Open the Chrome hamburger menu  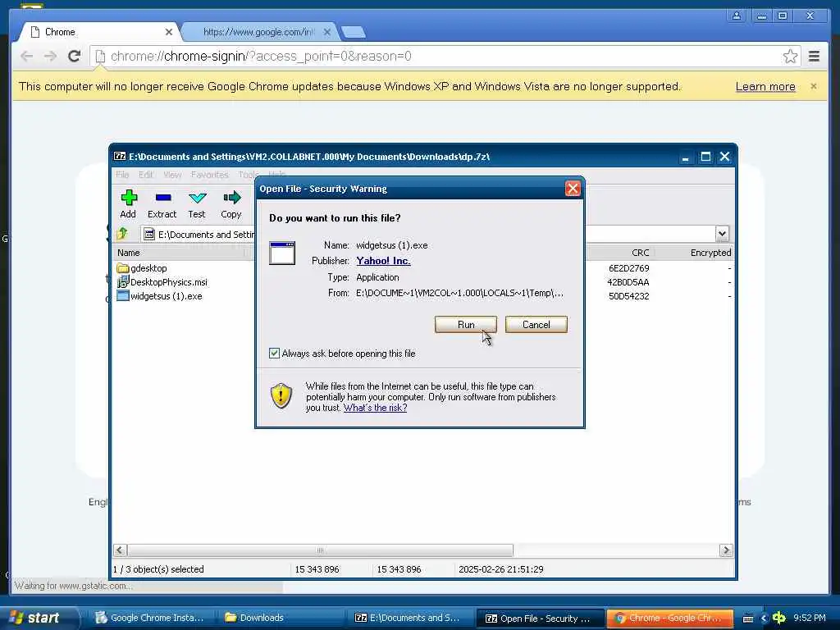[x=814, y=57]
